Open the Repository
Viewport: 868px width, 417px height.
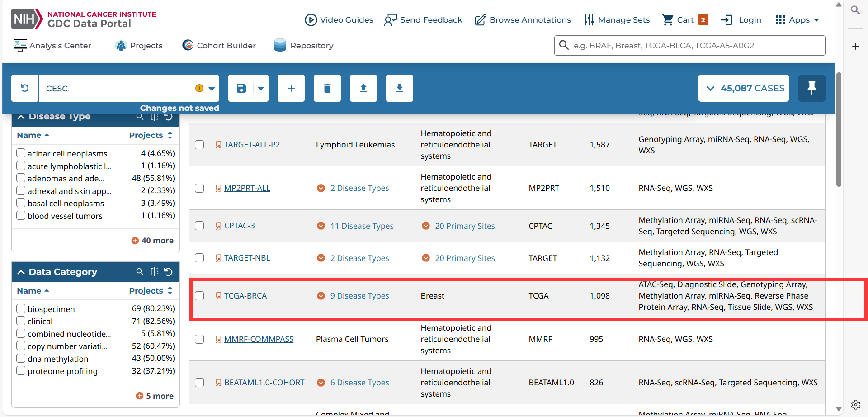pos(304,45)
